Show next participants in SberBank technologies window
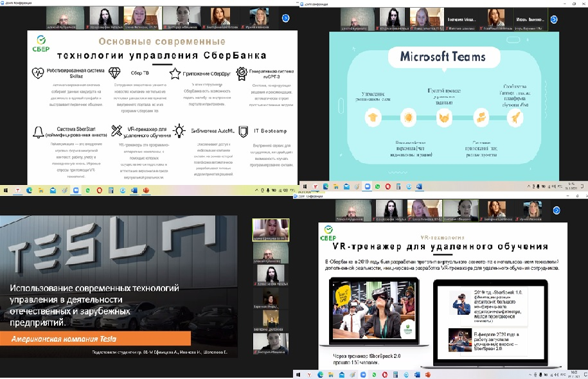Viewport: 588px width, 379px height. click(x=285, y=19)
